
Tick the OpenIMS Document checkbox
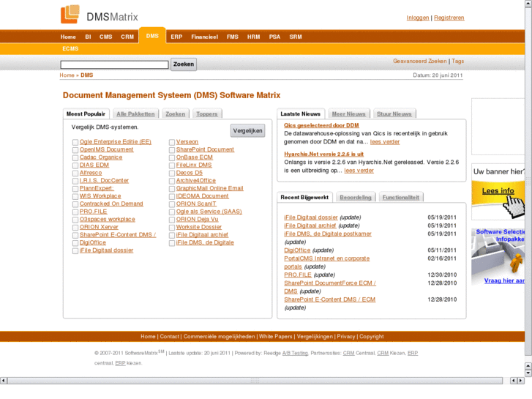(x=75, y=150)
